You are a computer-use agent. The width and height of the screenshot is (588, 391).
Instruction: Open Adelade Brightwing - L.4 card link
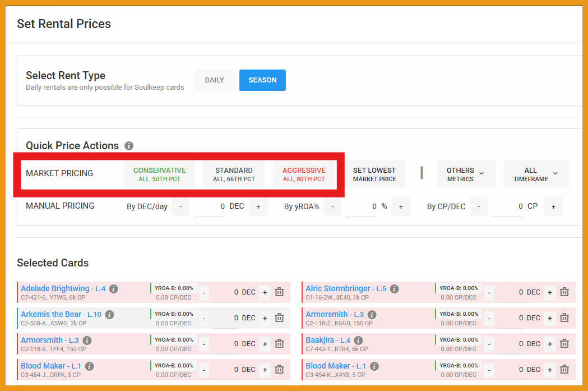pyautogui.click(x=63, y=289)
